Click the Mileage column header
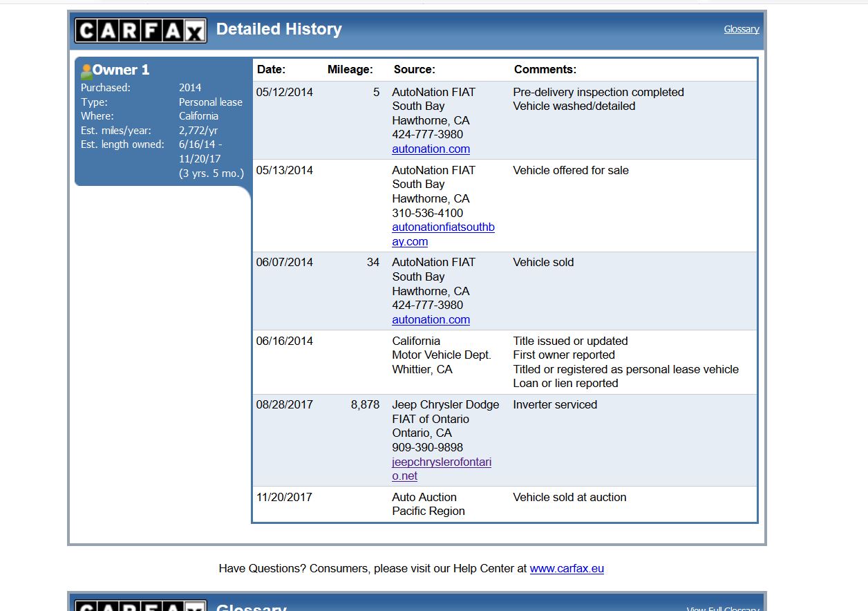The image size is (868, 611). point(350,69)
